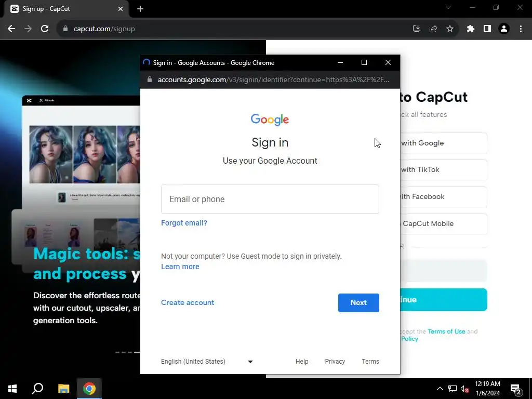Click the Chrome back arrow button
532x399 pixels.
click(11, 29)
